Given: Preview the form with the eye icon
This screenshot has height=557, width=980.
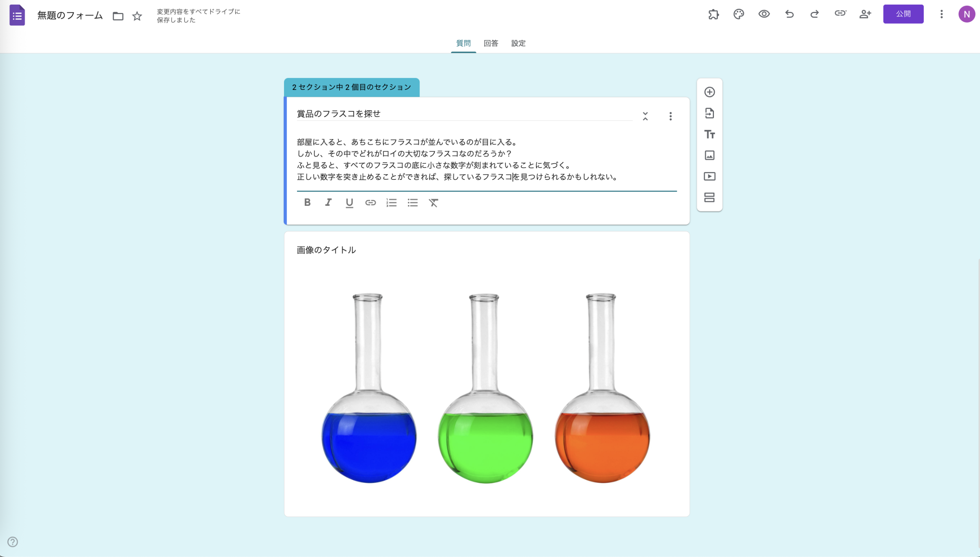Looking at the screenshot, I should coord(764,14).
